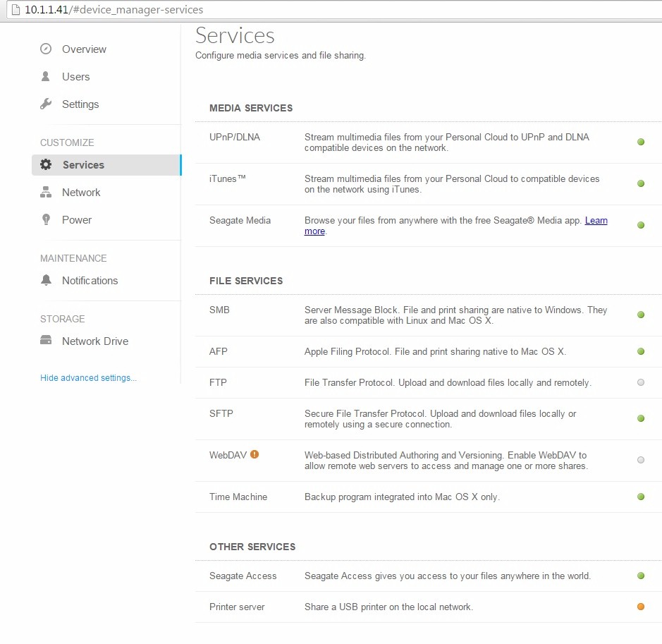This screenshot has height=644, width=662.
Task: Select the WebDAV service name
Action: 228,455
